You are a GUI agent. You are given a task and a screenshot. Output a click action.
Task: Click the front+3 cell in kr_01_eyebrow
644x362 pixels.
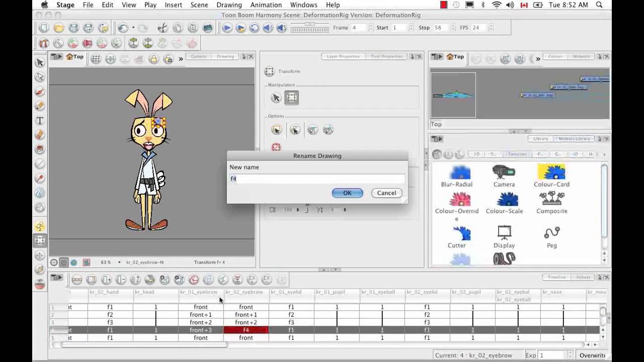201,330
